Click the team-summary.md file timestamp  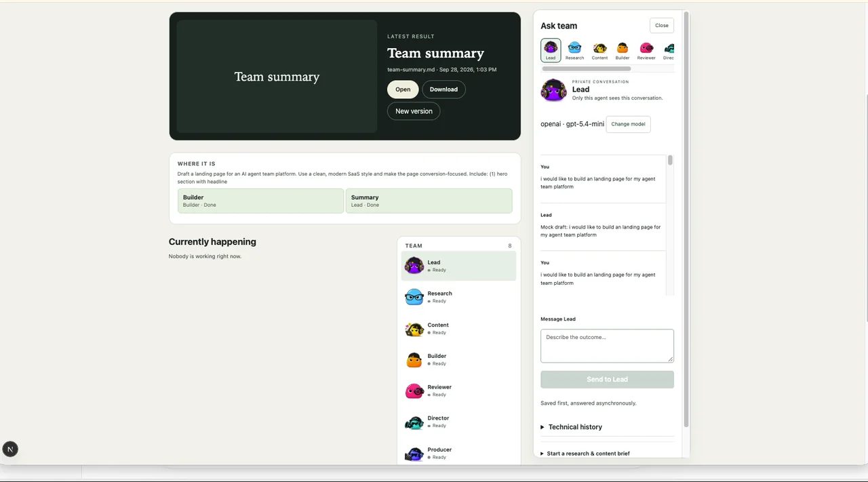(441, 70)
